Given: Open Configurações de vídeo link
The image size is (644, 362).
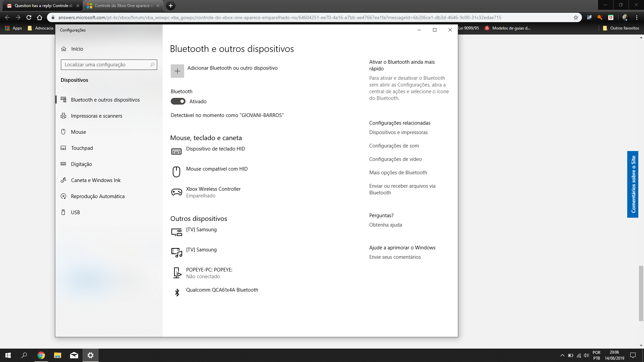Looking at the screenshot, I should click(395, 159).
